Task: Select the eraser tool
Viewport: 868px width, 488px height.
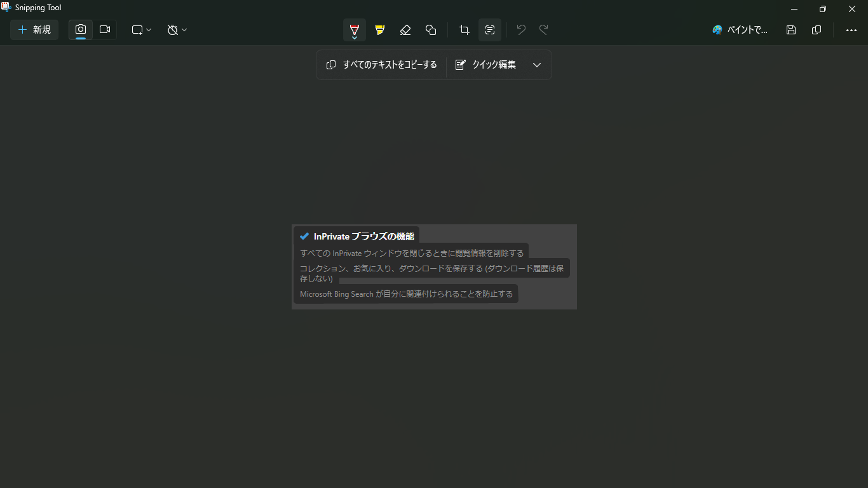Action: coord(405,30)
